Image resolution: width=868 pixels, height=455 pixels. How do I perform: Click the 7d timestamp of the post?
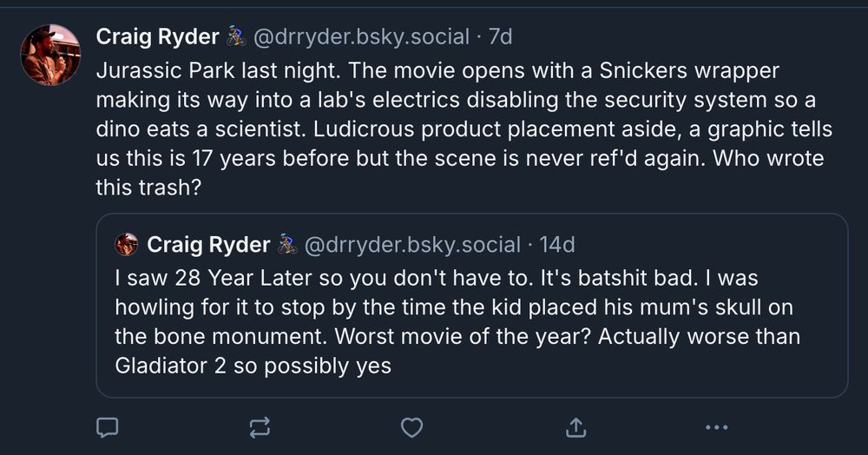(500, 36)
